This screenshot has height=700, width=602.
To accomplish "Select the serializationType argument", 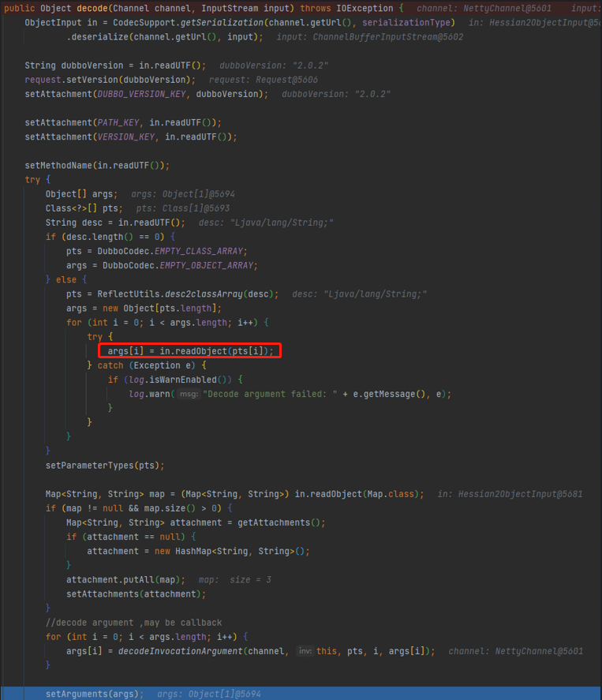I will pyautogui.click(x=406, y=22).
